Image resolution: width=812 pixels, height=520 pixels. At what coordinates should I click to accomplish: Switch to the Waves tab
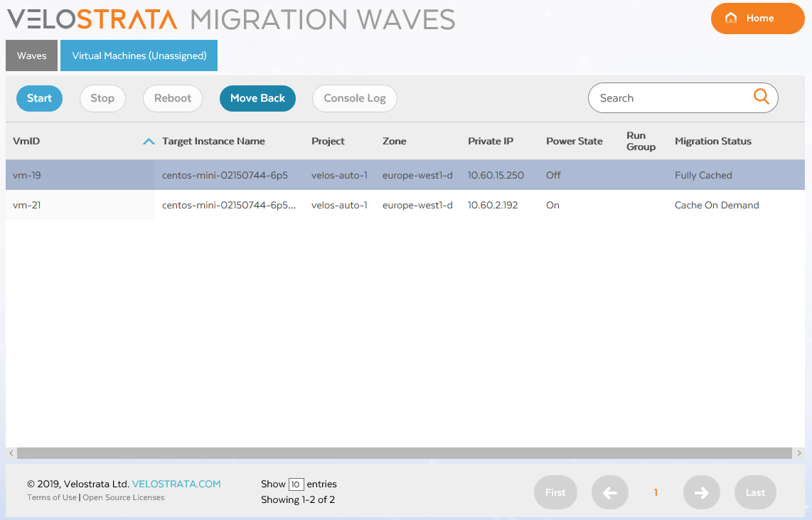tap(31, 55)
